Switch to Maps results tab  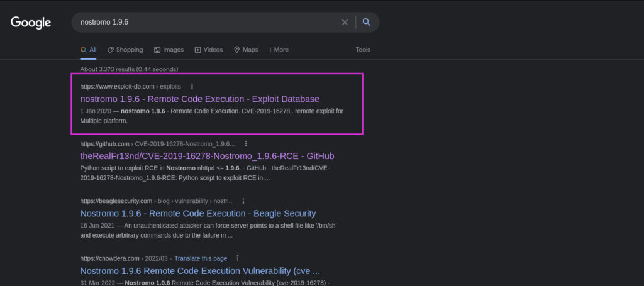pyautogui.click(x=246, y=50)
